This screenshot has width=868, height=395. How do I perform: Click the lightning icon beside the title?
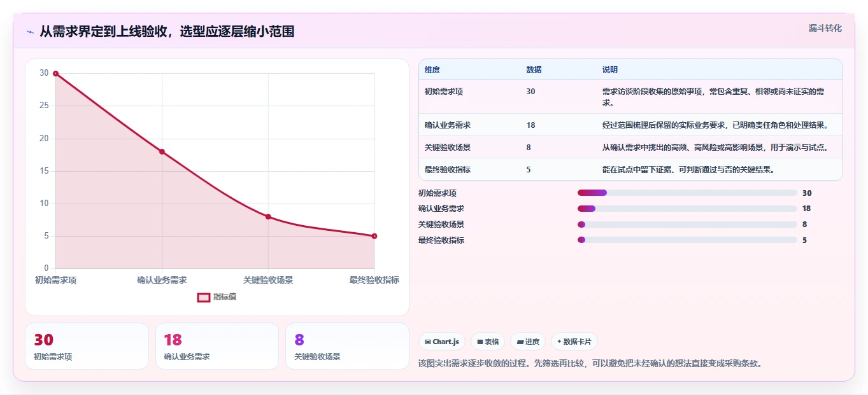click(x=30, y=32)
